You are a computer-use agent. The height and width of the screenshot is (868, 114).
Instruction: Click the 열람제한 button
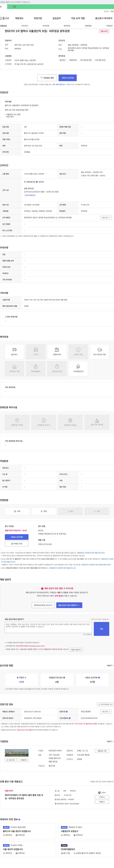[23, 760]
